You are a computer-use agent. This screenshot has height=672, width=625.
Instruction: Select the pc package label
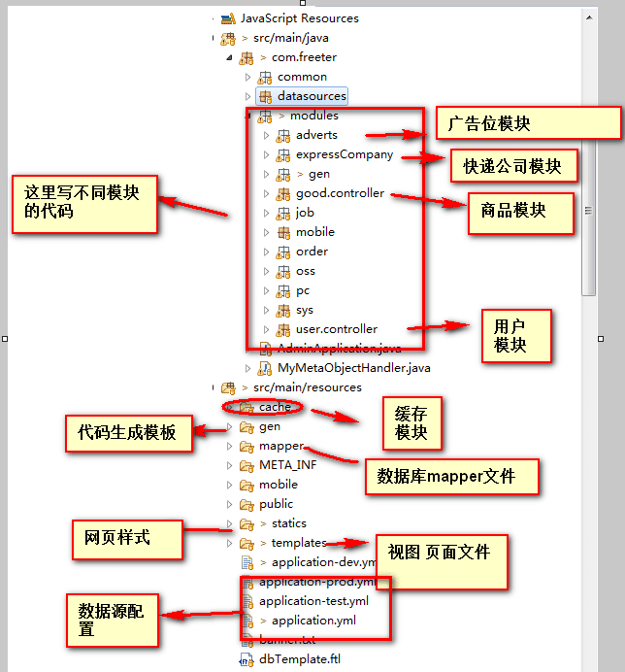pos(303,291)
